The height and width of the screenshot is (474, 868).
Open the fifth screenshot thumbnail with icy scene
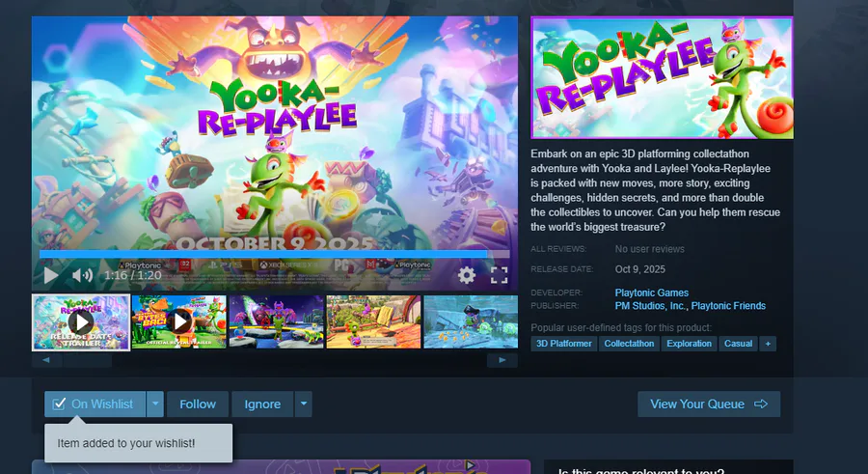tap(471, 322)
